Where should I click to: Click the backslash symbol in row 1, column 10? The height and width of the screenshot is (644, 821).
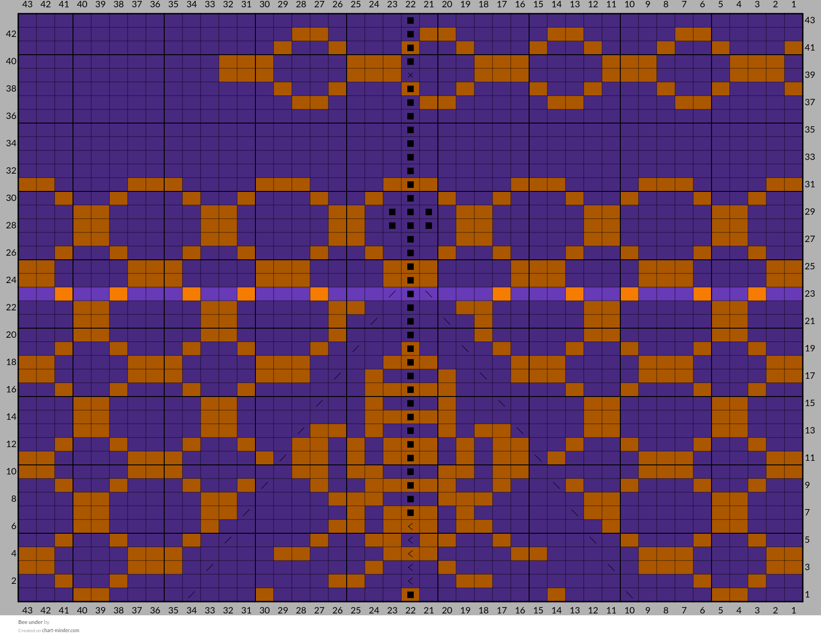(629, 595)
